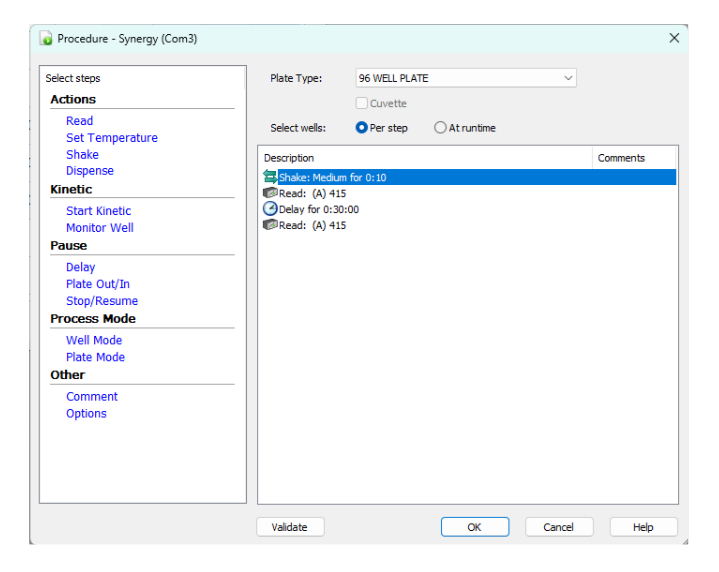Add a Read step
This screenshot has height=572, width=719.
point(79,121)
